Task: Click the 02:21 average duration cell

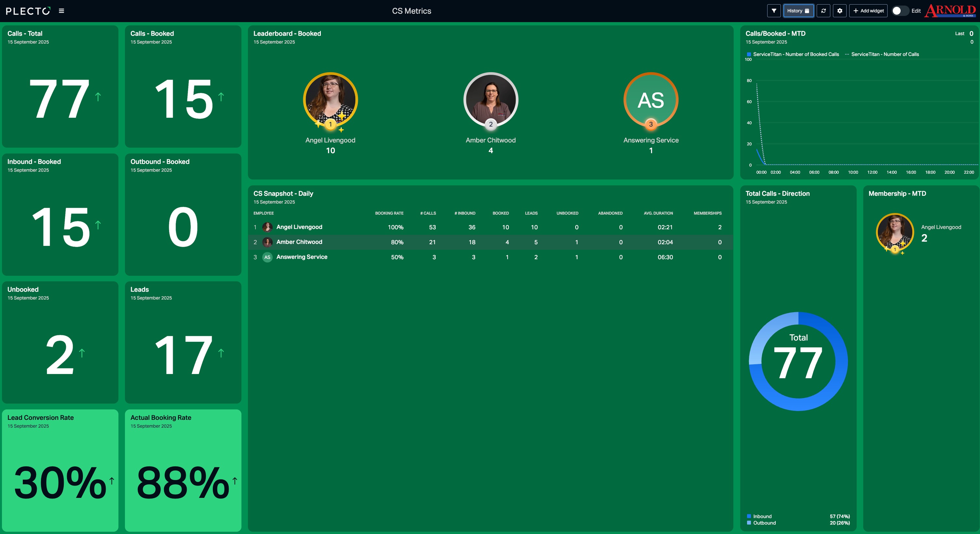Action: pos(665,227)
